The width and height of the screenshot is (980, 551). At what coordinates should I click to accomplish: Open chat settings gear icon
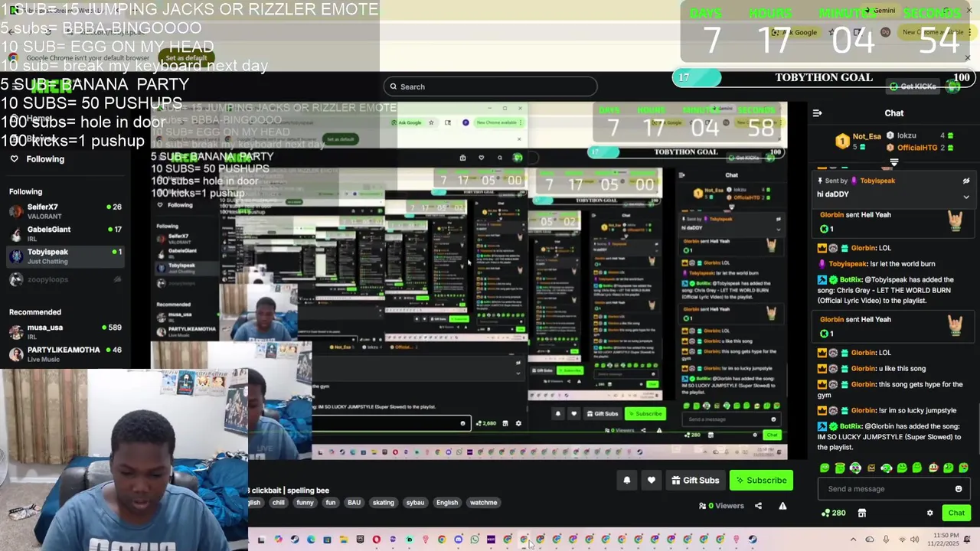coord(929,513)
